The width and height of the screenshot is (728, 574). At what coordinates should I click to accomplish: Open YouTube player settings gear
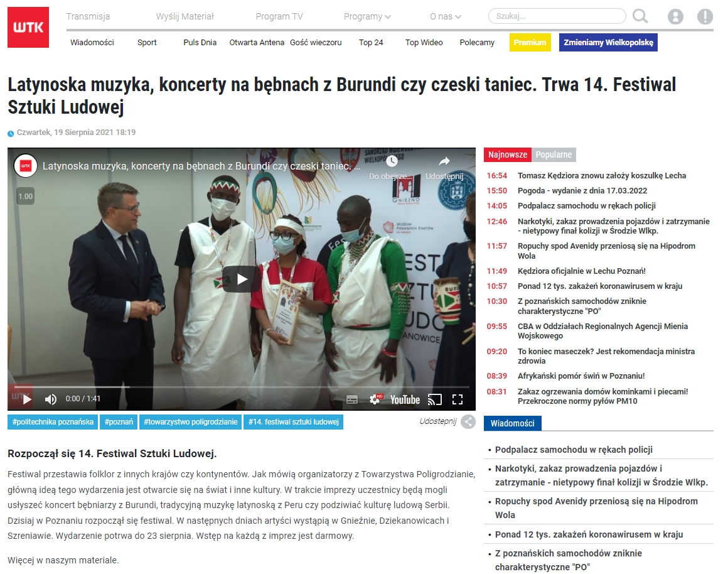(x=375, y=399)
